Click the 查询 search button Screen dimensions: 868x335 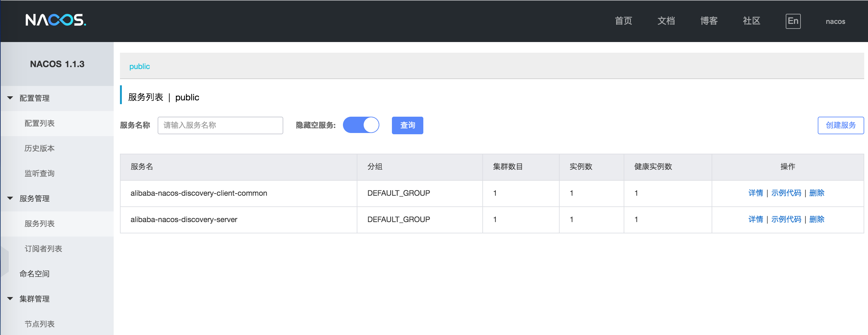point(407,125)
